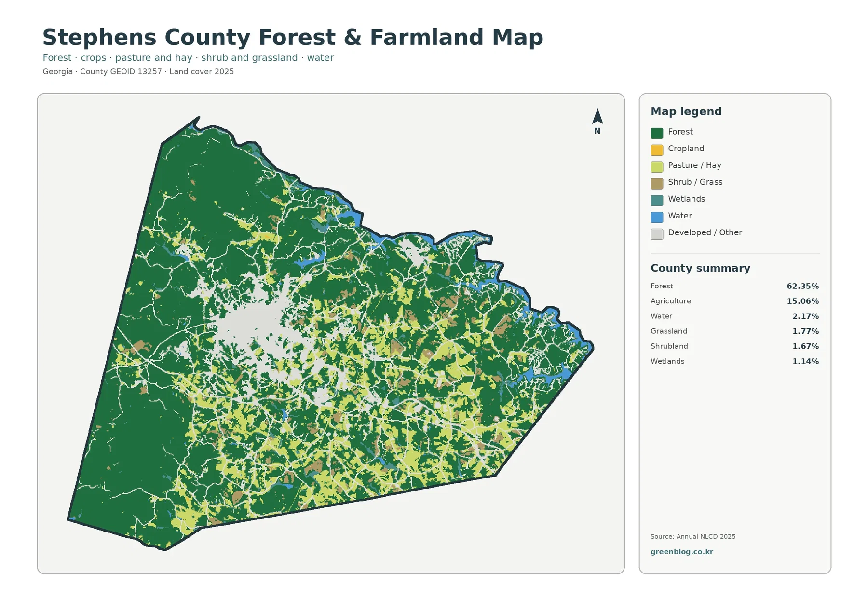Click the Water 2.17% summary value
Image resolution: width=868 pixels, height=614 pixels.
(x=805, y=316)
